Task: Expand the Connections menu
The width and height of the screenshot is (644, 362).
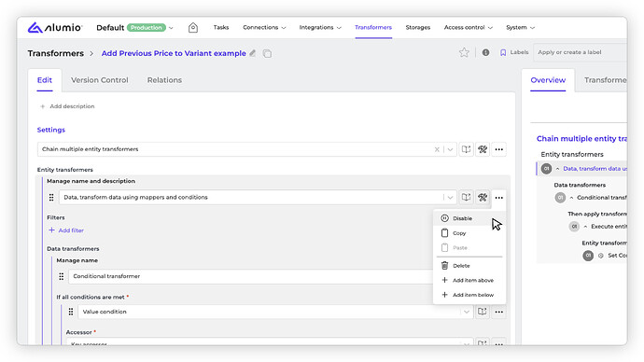Action: 264,27
